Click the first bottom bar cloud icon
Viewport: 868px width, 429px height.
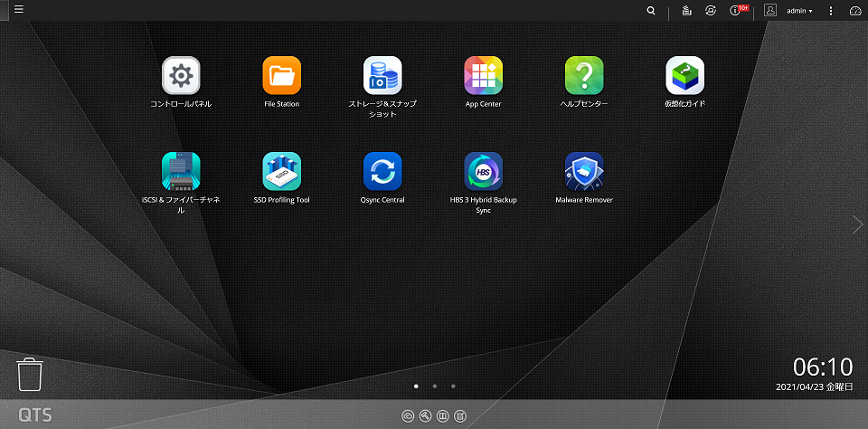click(x=408, y=415)
